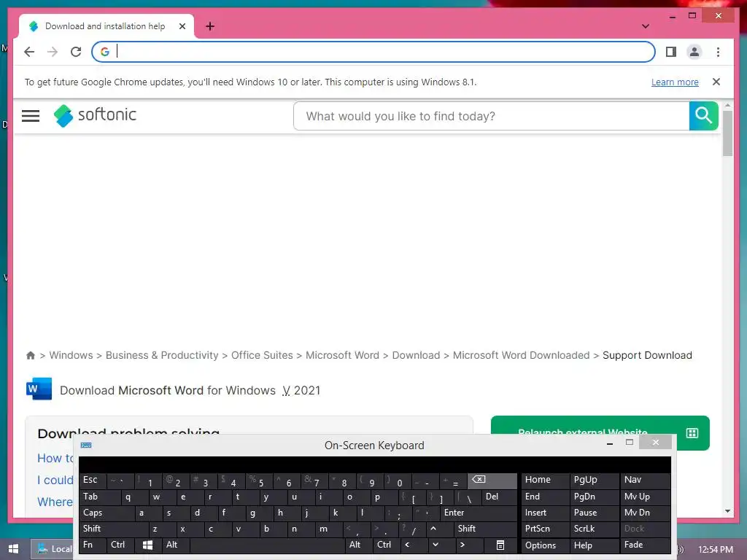Click the taskbar clock 12:54 PM
Screen dimensions: 747x560
(715, 550)
